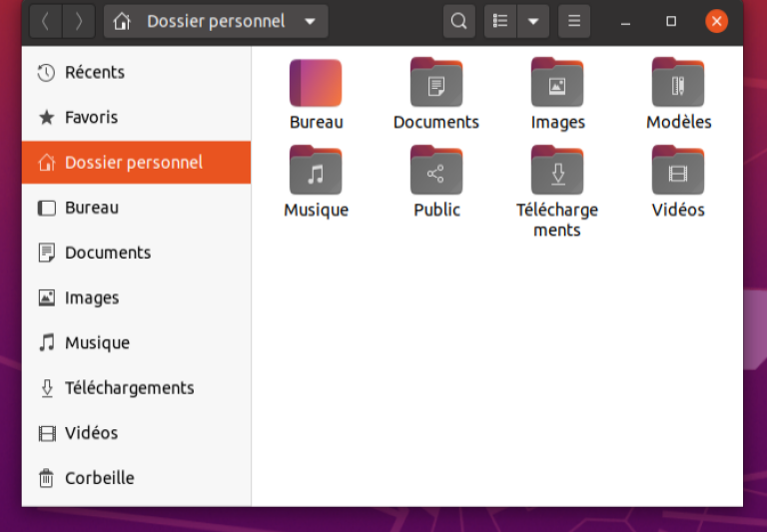Select the Vidéos sidebar entry
Image resolution: width=767 pixels, height=532 pixels.
pyautogui.click(x=137, y=433)
